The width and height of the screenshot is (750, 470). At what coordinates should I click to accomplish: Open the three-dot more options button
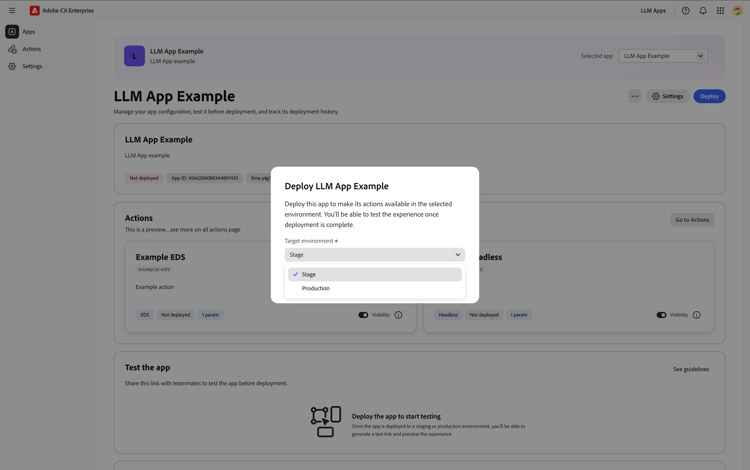coord(635,96)
